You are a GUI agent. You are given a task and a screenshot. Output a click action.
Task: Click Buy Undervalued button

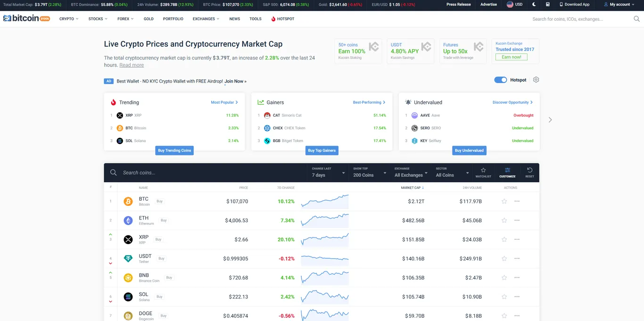pyautogui.click(x=469, y=150)
